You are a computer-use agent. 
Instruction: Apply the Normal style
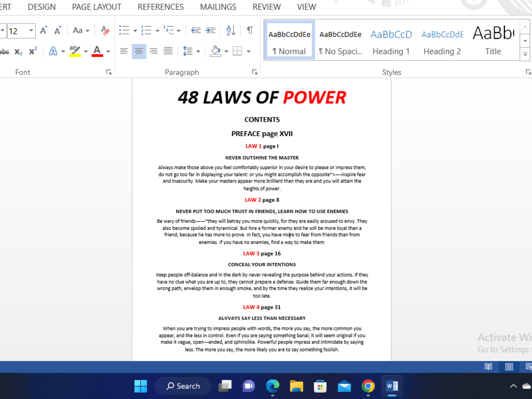[x=289, y=40]
